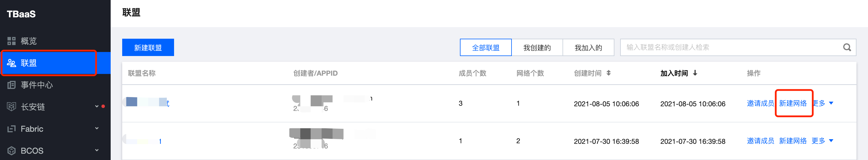
Task: Expand the Fabric menu chevron
Action: point(97,128)
